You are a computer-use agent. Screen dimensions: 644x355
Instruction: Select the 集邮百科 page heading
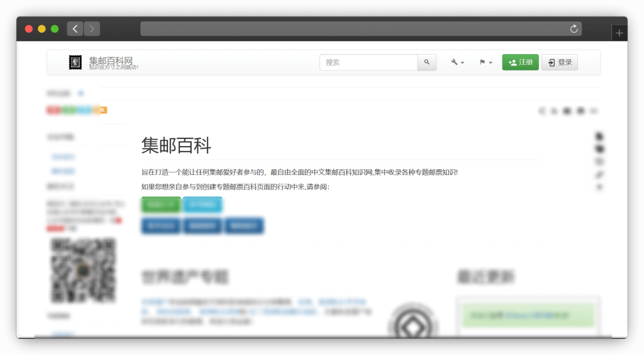(x=176, y=145)
